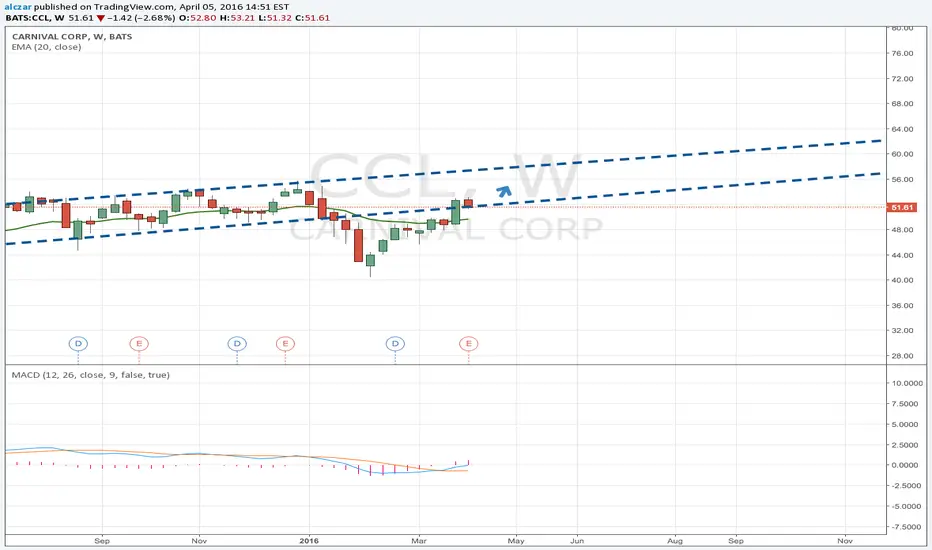
Task: Click the 44.00 price axis label
Action: (902, 255)
